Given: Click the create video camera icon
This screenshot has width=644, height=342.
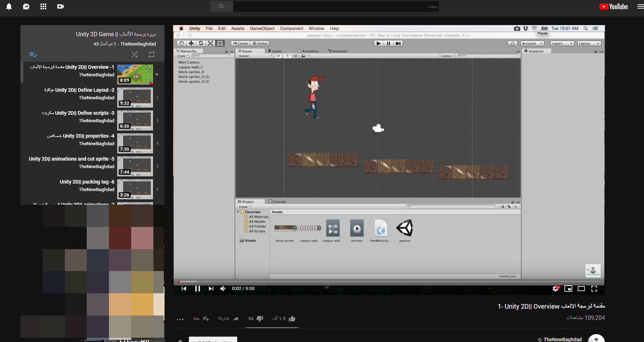Looking at the screenshot, I should pos(61,6).
